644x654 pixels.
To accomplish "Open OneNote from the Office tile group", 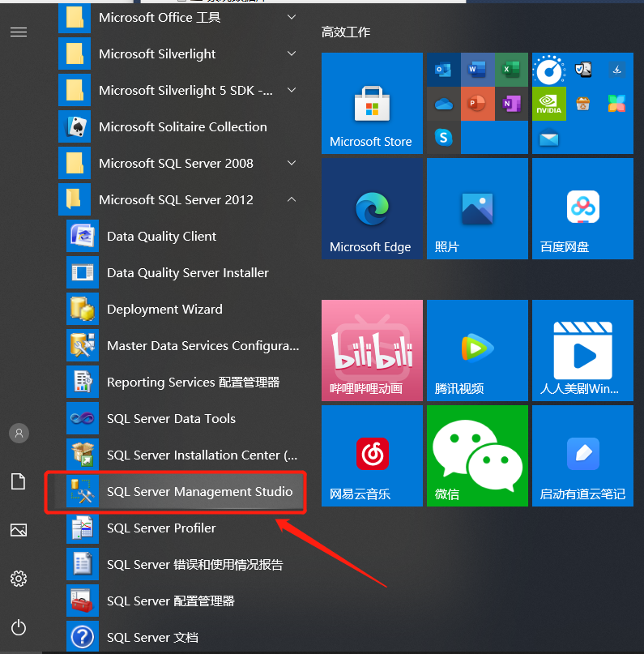I will pyautogui.click(x=511, y=104).
